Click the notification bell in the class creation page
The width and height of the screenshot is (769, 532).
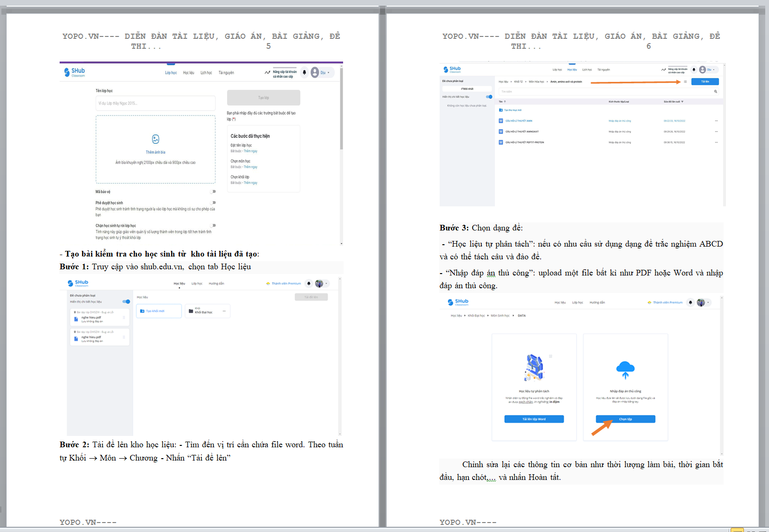pos(304,73)
